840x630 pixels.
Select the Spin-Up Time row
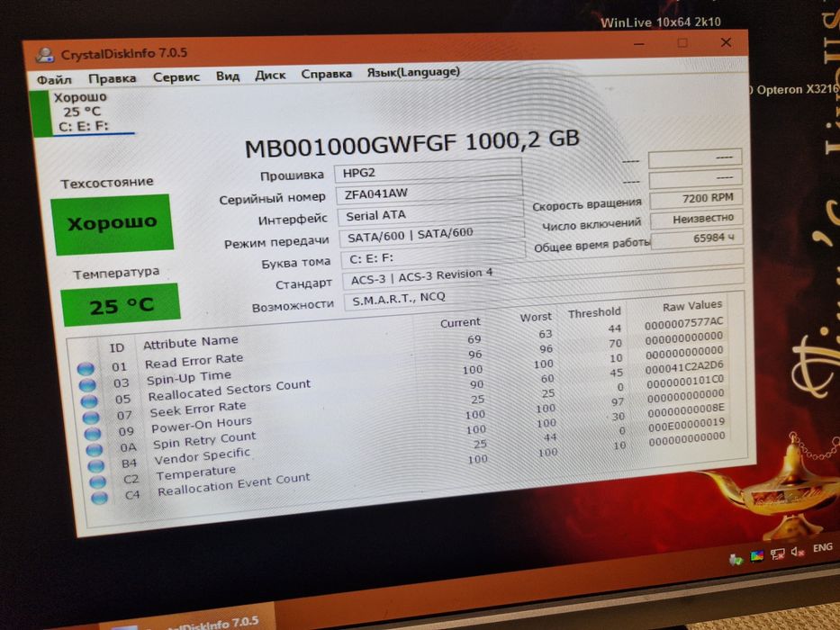tap(402, 359)
